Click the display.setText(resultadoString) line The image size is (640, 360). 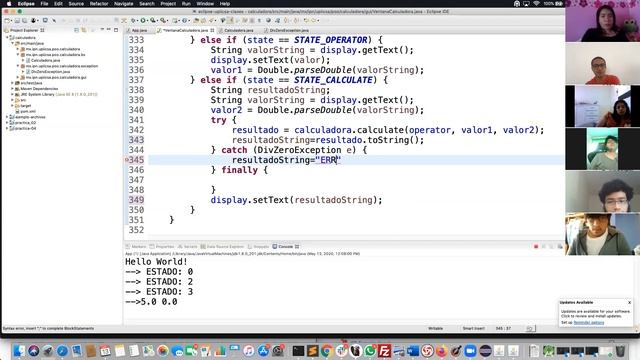click(296, 200)
